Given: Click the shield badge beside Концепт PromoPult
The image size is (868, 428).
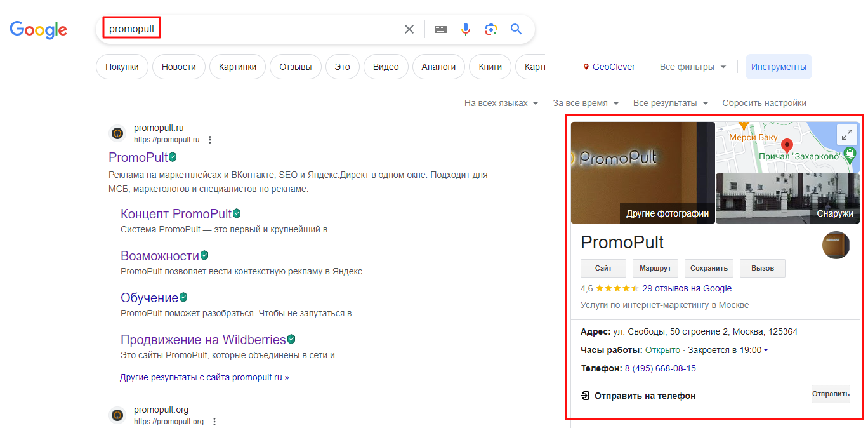Looking at the screenshot, I should pos(237,213).
